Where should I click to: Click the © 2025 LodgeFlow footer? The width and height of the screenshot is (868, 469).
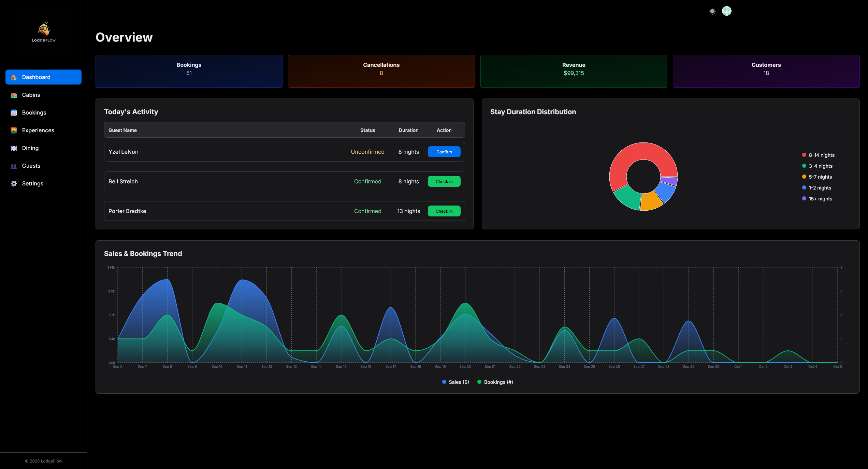43,461
